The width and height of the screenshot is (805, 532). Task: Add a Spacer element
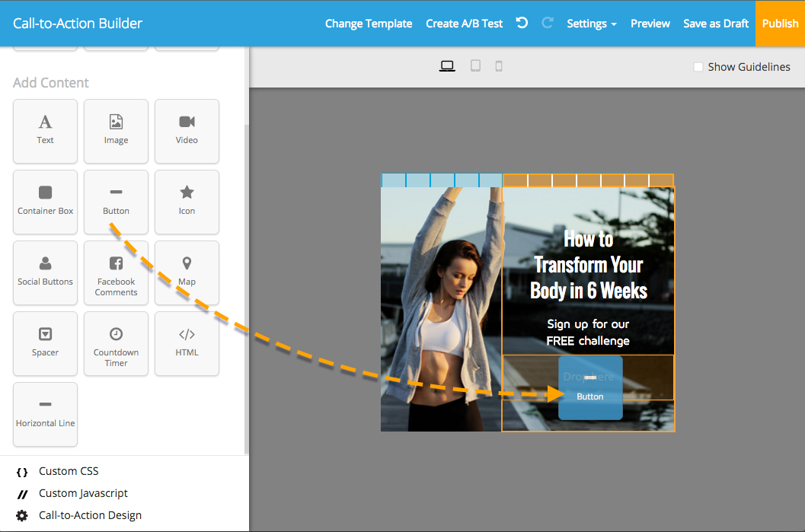(45, 344)
